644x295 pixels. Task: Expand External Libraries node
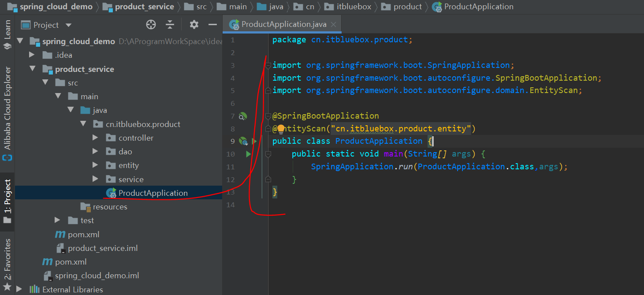click(x=19, y=289)
